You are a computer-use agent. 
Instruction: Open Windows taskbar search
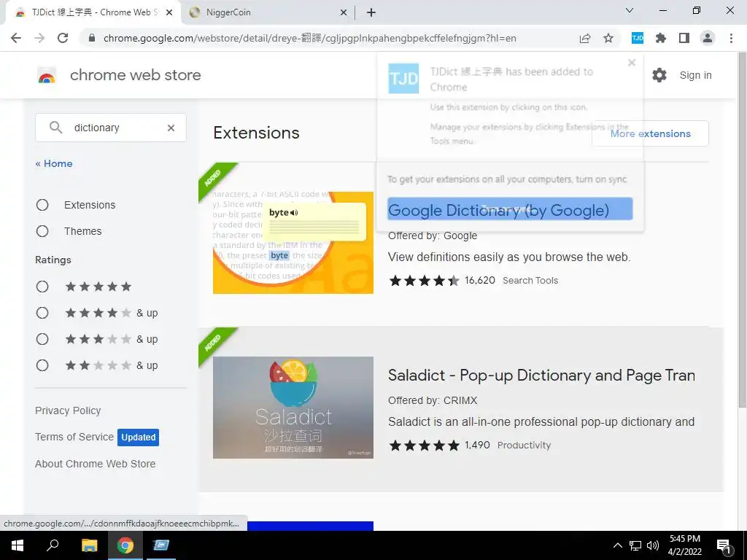click(53, 545)
